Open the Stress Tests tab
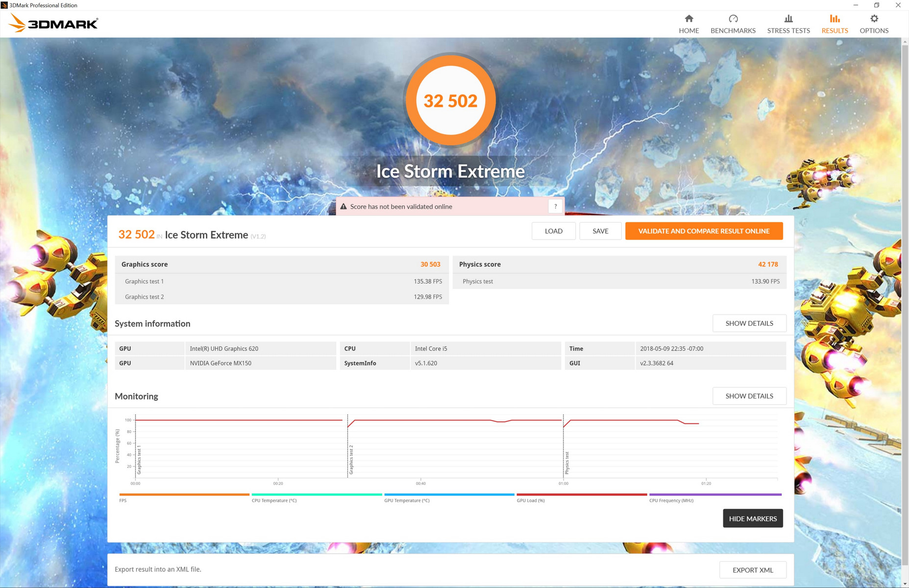The image size is (909, 588). pyautogui.click(x=788, y=24)
